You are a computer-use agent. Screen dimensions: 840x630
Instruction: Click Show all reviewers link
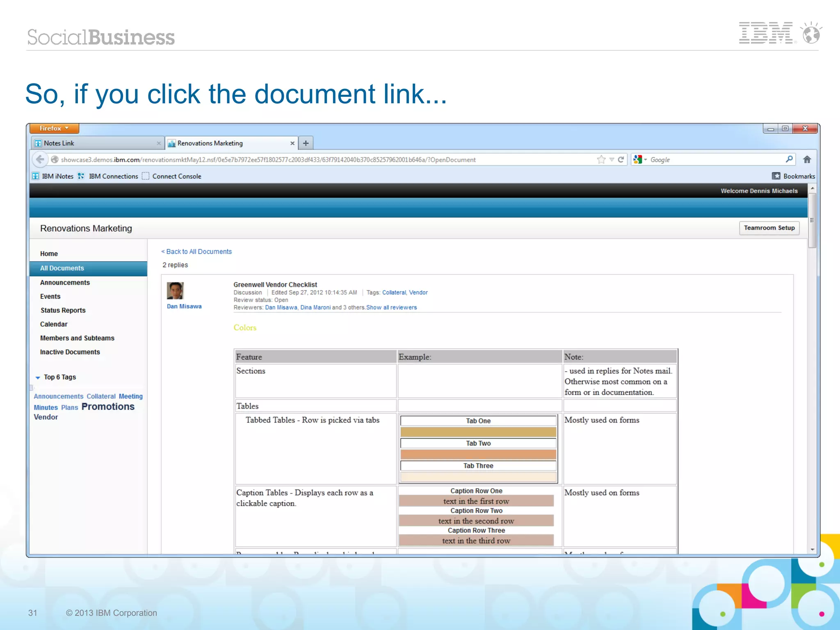coord(392,307)
